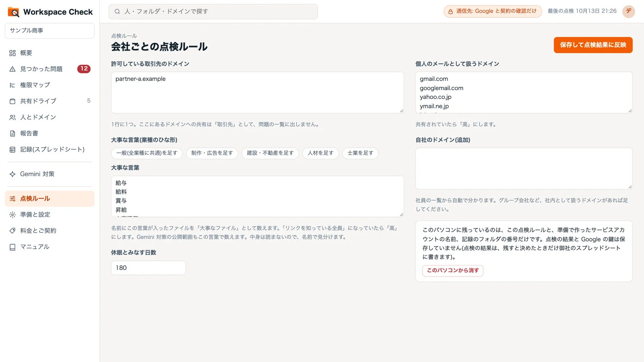The width and height of the screenshot is (644, 362).
Task: Click the 点検ルール sliders icon
Action: tap(12, 199)
